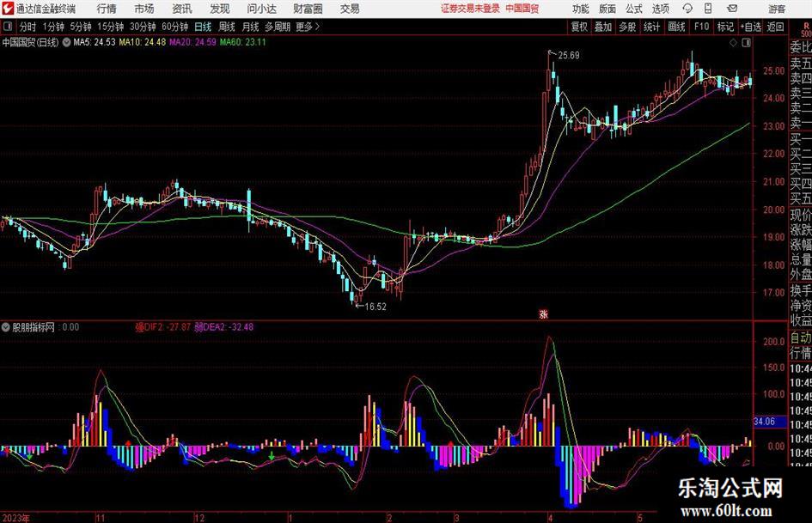
Task: Open the 财富圈 menu
Action: pos(308,9)
